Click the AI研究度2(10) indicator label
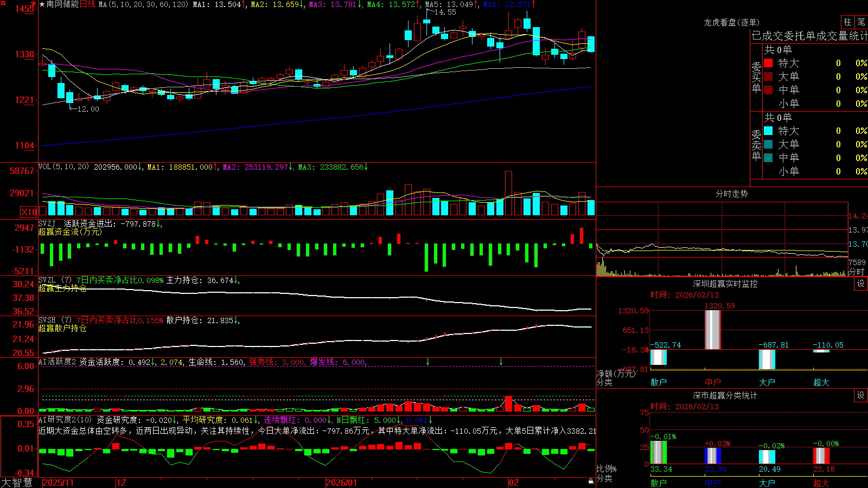Screen dimensions: 868x488 pyautogui.click(x=66, y=420)
